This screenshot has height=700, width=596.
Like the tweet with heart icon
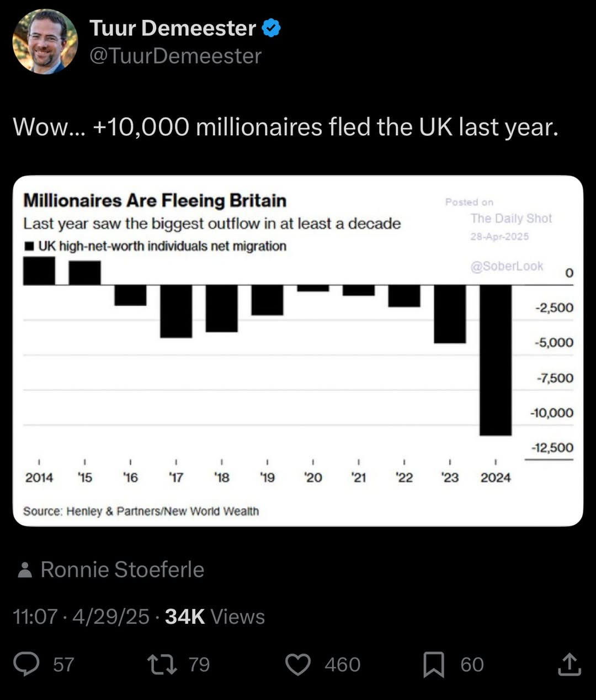click(298, 665)
